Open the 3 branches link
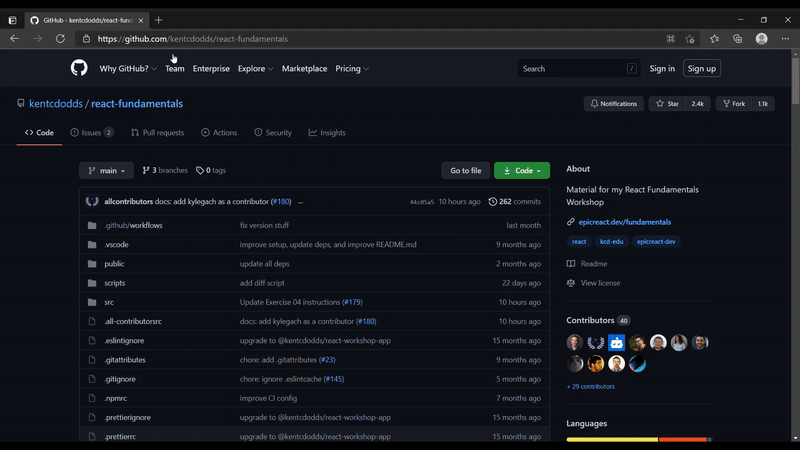The image size is (800, 450). pos(165,170)
